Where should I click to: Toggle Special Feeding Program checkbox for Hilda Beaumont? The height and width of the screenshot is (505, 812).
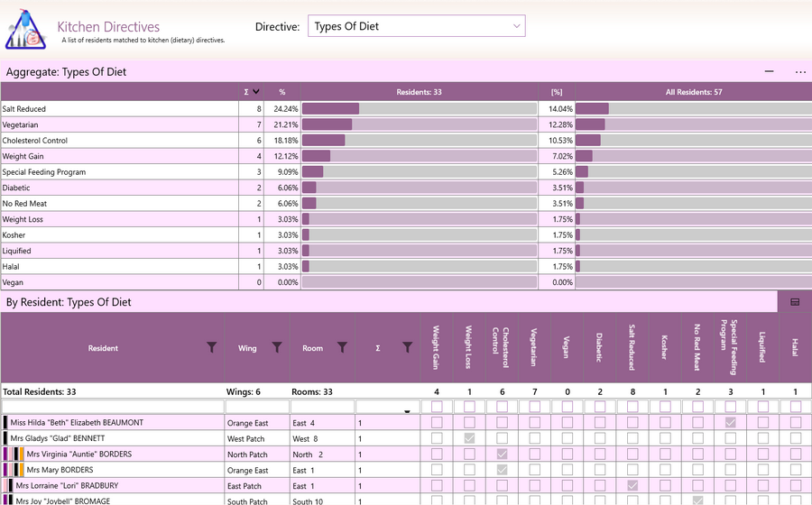[730, 423]
